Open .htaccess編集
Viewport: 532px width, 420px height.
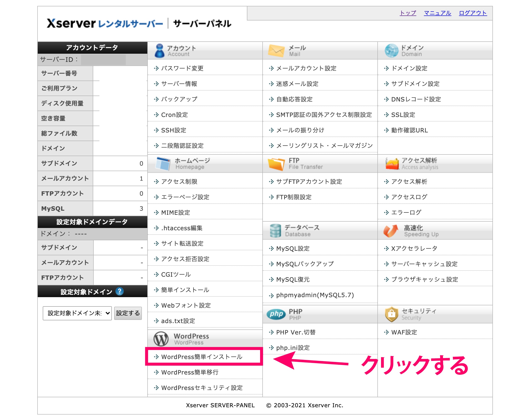(182, 228)
